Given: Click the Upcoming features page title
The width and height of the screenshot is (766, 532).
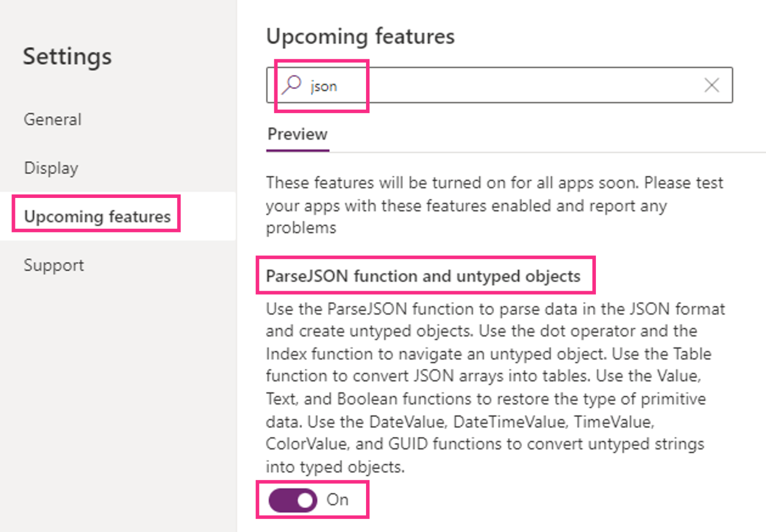Looking at the screenshot, I should [x=360, y=36].
